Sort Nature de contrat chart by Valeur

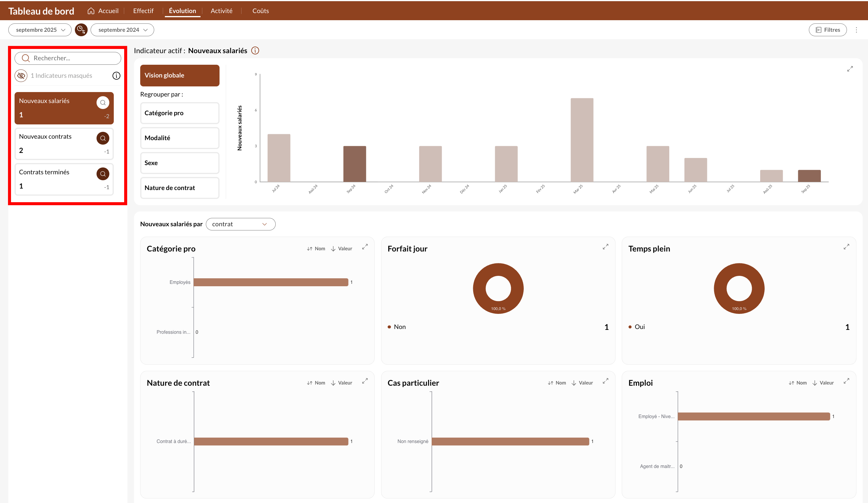(x=341, y=383)
